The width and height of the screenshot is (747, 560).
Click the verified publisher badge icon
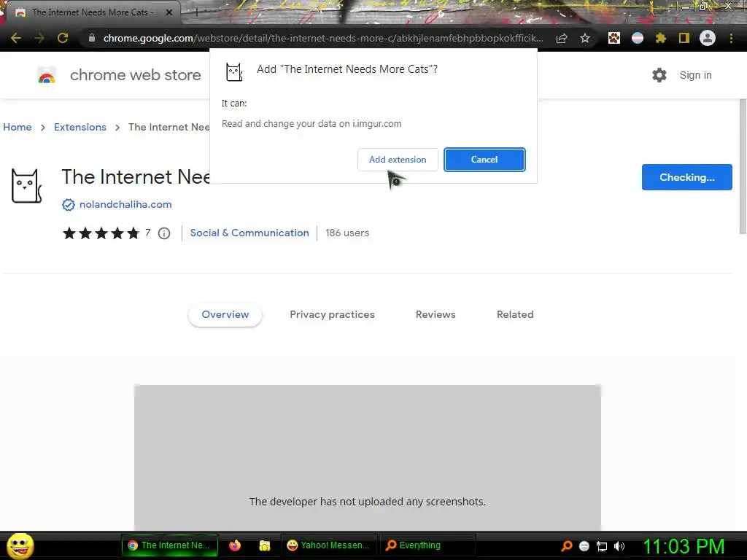(x=69, y=205)
